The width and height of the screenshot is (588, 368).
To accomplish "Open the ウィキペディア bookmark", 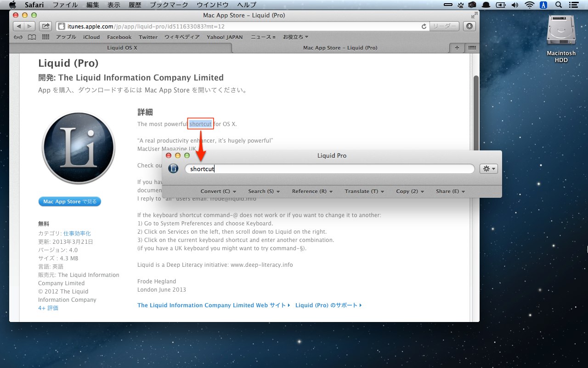I will click(x=182, y=37).
